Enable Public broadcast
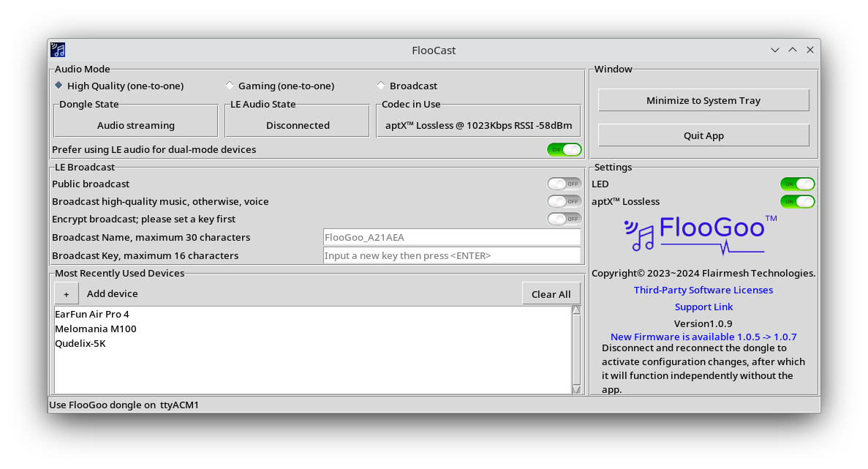This screenshot has width=868, height=469. (564, 184)
